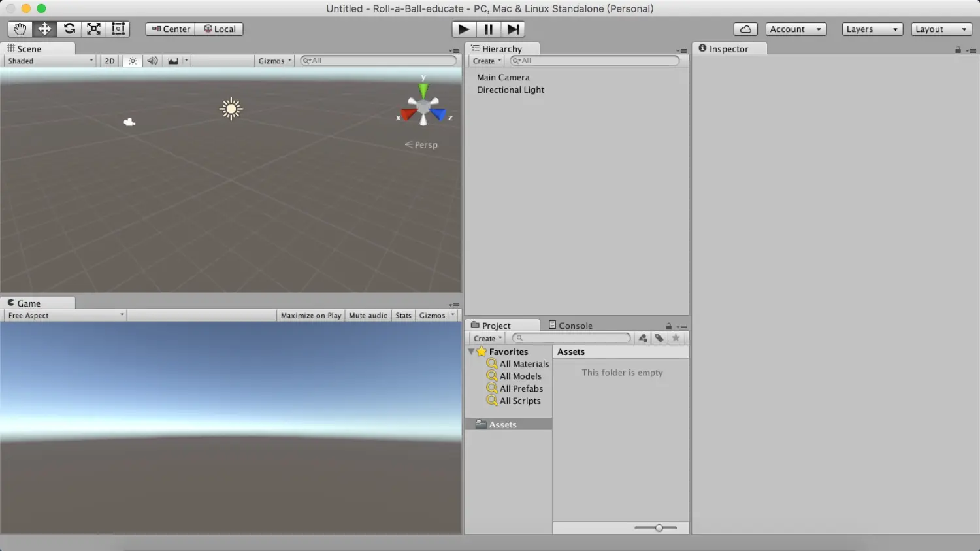Switch to the Project tab
This screenshot has width=980, height=551.
pyautogui.click(x=502, y=325)
